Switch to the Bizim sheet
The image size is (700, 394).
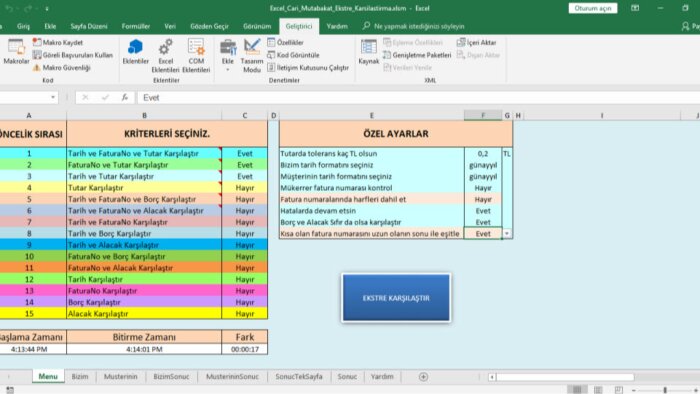tap(80, 377)
